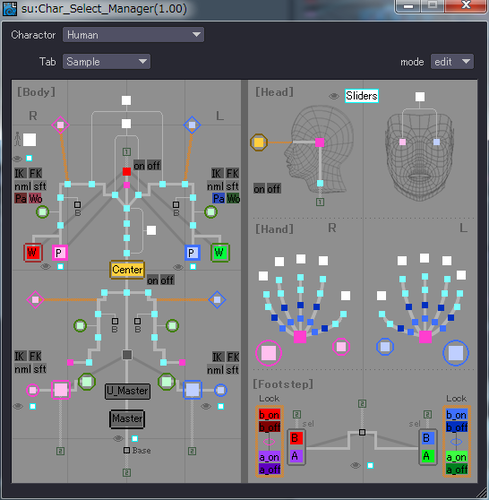Toggle visibility checkbox below left foot
This screenshot has height=500, width=489.
221,406
